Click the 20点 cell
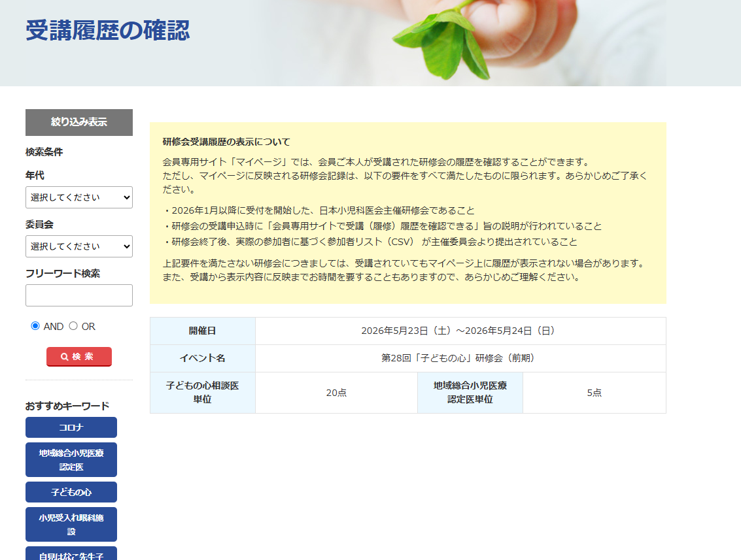 [x=336, y=393]
